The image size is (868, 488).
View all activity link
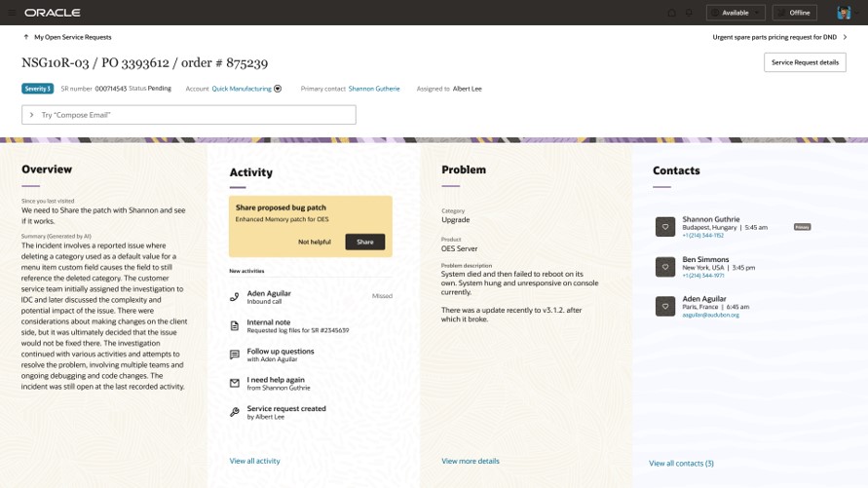point(254,461)
